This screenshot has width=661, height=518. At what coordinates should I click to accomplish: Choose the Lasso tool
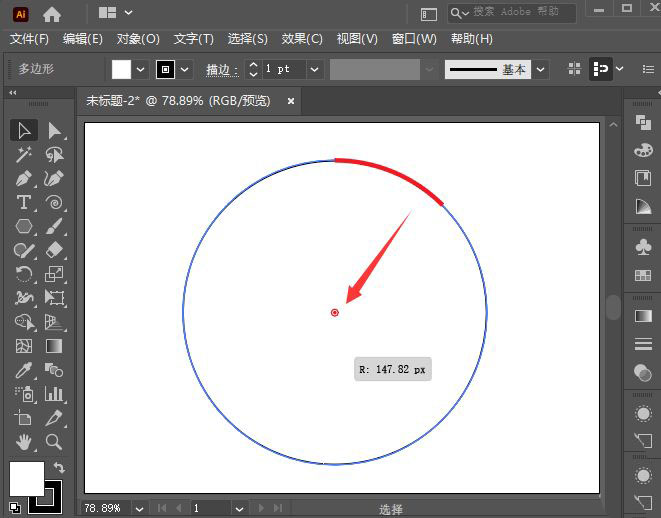54,155
